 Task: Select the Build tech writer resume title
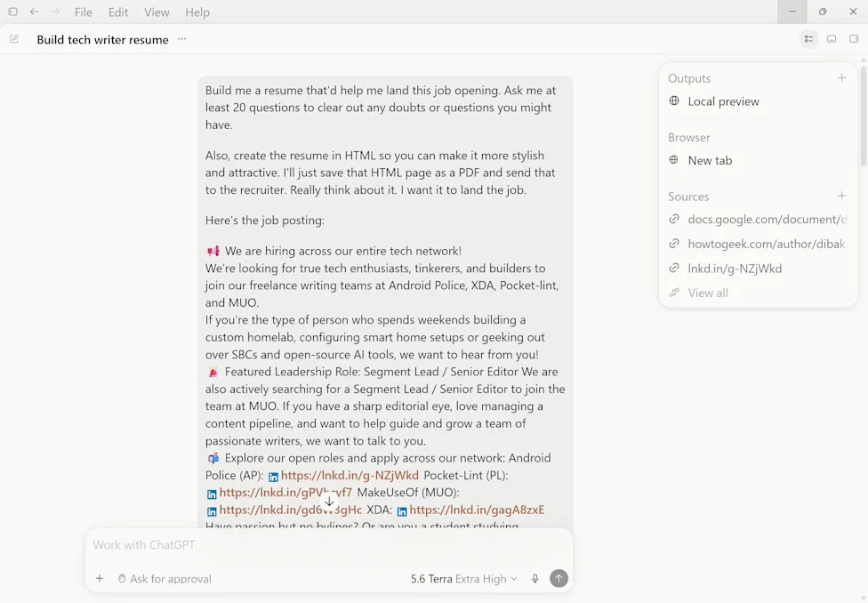tap(102, 40)
